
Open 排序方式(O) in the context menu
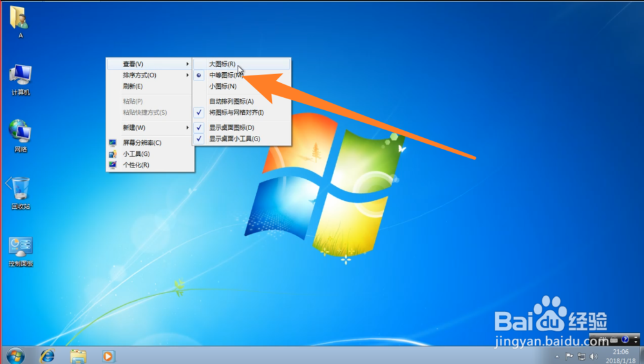(x=150, y=75)
